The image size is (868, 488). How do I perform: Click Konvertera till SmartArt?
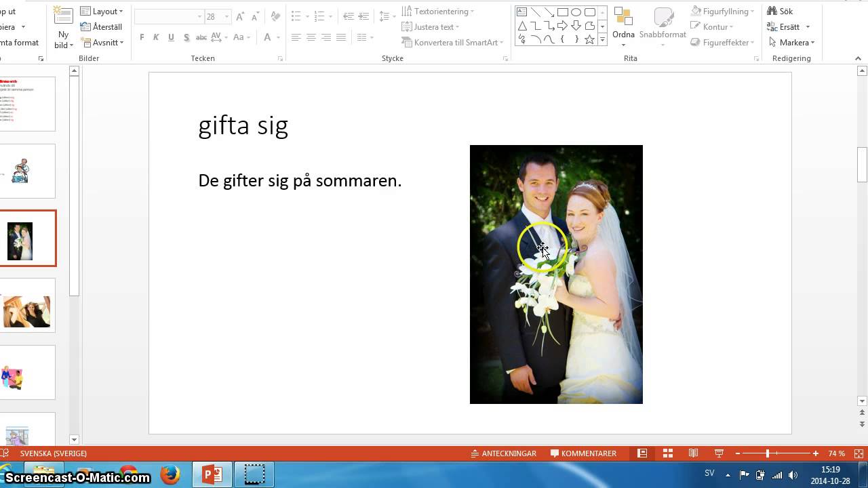coord(452,43)
